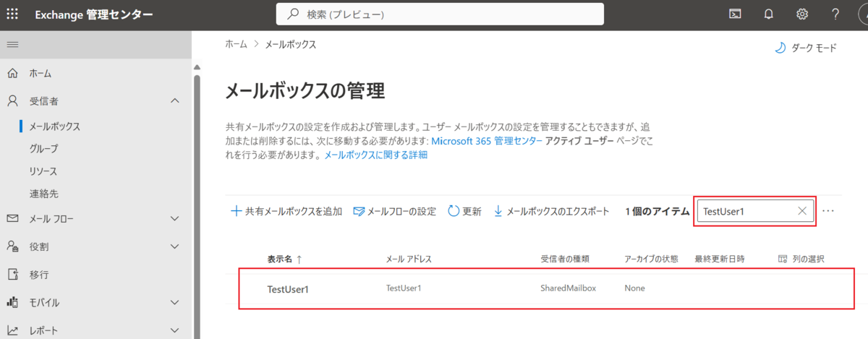The image size is (868, 339).
Task: Select Groups in the sidebar
Action: 43,149
